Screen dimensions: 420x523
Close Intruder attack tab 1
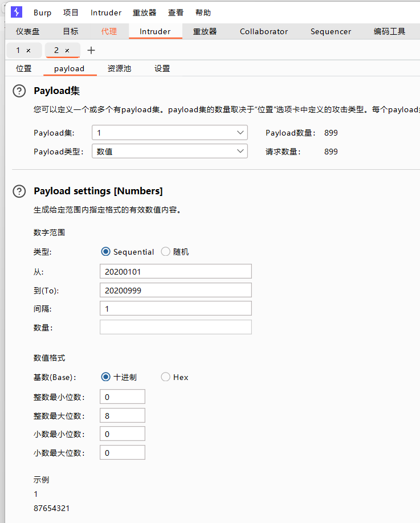(28, 50)
